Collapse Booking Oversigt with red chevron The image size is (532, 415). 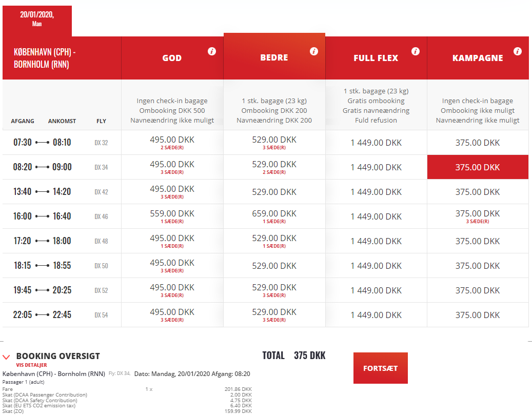click(x=6, y=357)
